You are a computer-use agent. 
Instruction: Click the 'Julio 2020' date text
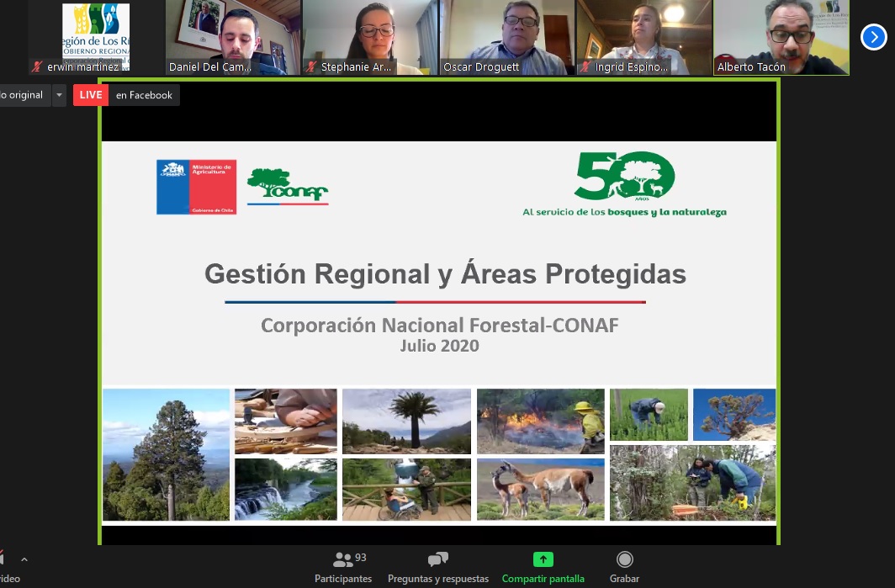(439, 346)
